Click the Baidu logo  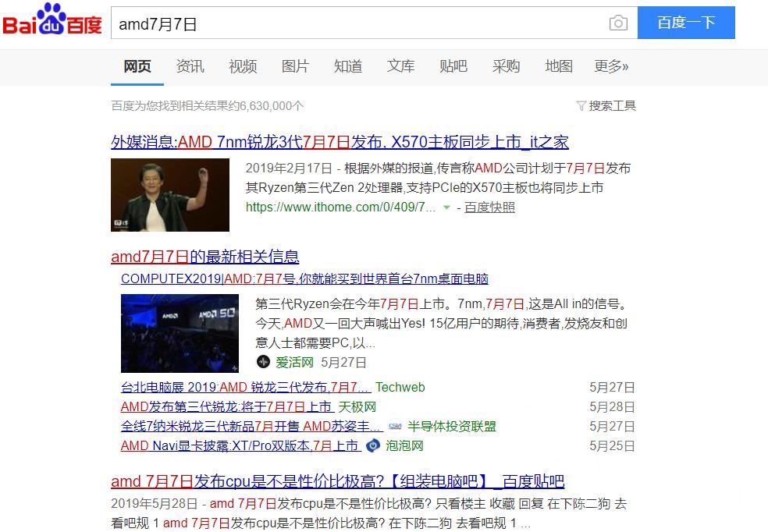pyautogui.click(x=52, y=21)
